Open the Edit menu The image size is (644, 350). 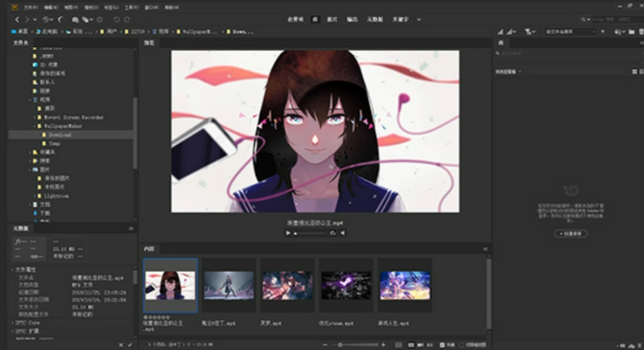click(x=52, y=7)
